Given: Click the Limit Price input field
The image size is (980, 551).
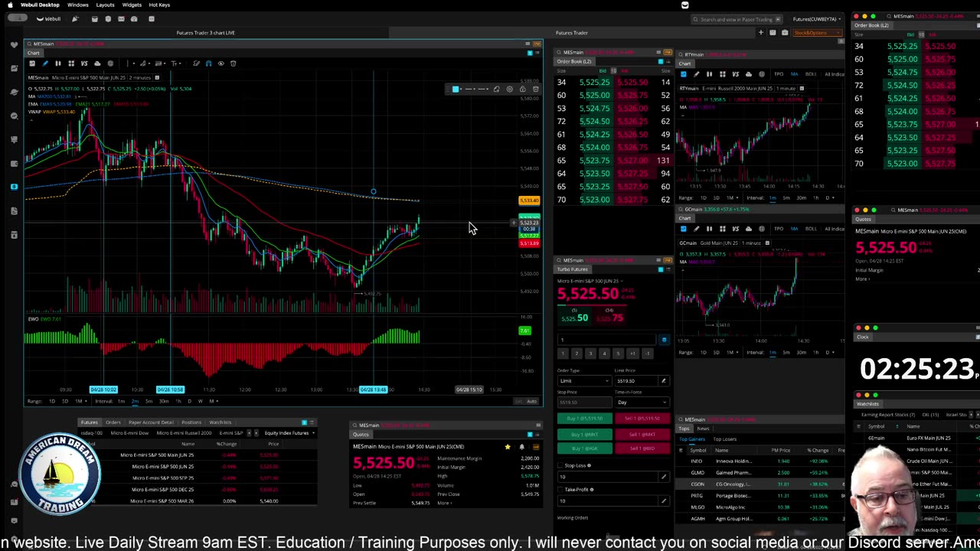Looking at the screenshot, I should [636, 380].
